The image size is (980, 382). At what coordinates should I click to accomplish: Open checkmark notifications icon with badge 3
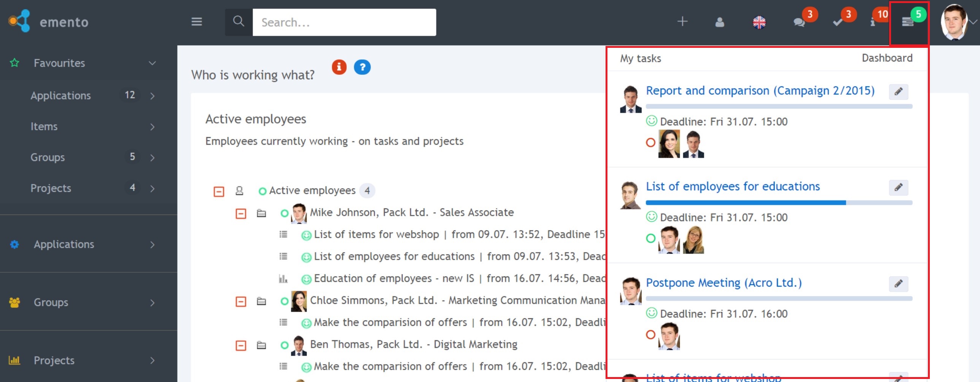coord(837,22)
